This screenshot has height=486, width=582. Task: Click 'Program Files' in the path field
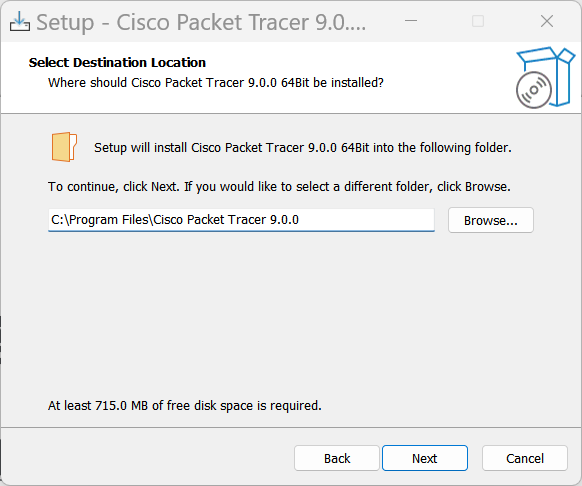tap(109, 219)
